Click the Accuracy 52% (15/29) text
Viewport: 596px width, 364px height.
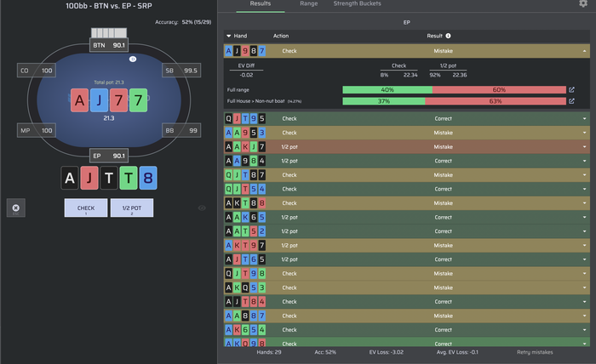pos(183,22)
